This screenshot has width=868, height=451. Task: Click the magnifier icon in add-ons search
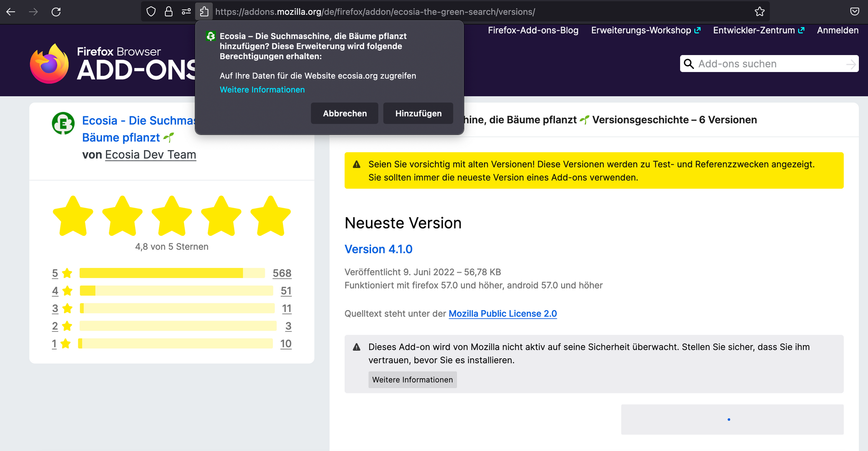click(x=689, y=64)
